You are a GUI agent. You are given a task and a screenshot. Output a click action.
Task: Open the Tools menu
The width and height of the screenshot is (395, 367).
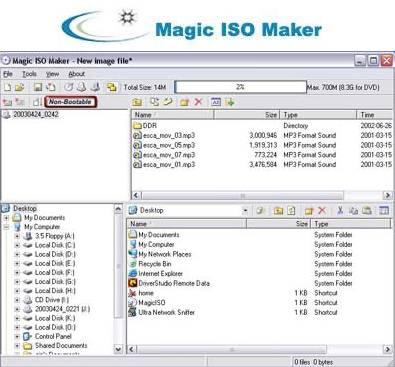[x=29, y=74]
